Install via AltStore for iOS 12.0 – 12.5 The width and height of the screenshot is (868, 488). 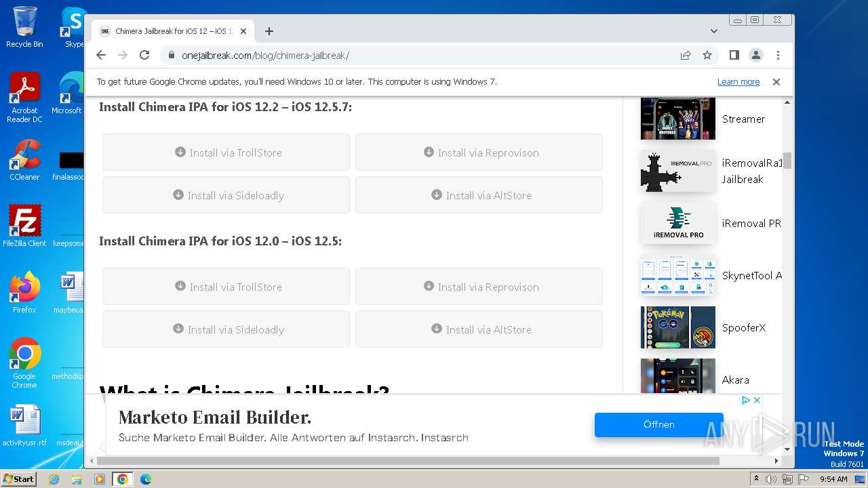tap(479, 329)
